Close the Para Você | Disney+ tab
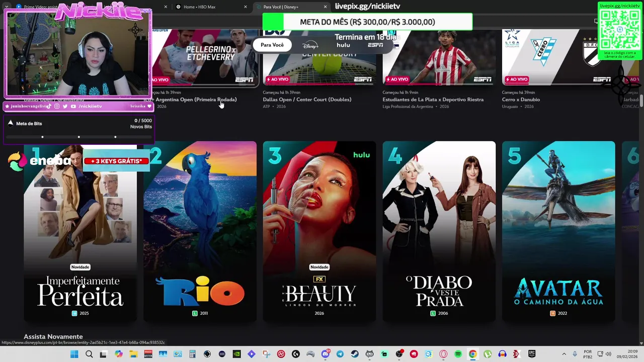Viewport: 644px width, 362px height. [x=325, y=7]
